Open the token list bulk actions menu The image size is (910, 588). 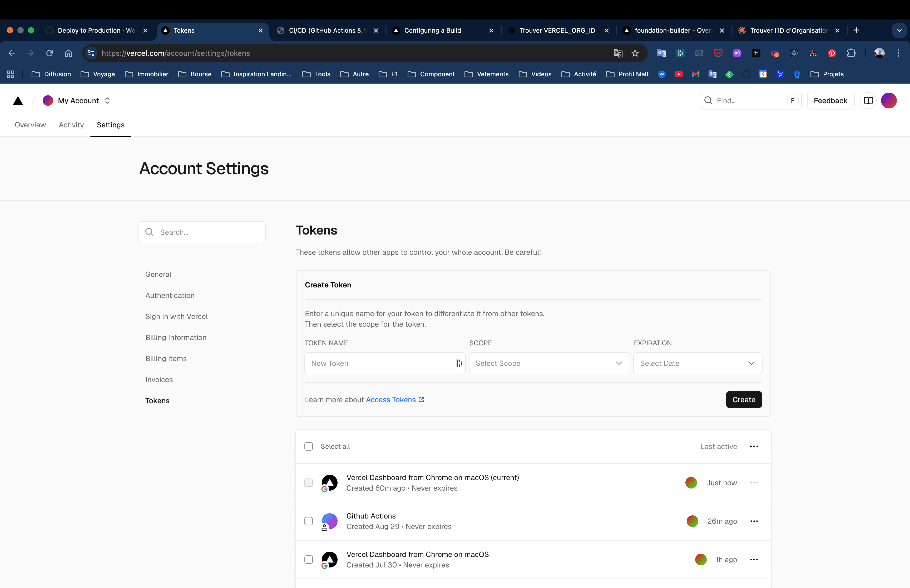point(754,446)
